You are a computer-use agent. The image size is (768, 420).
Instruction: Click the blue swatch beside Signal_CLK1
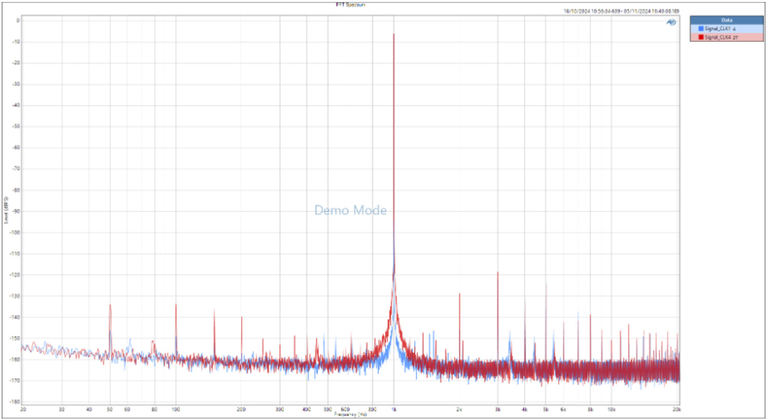(701, 29)
